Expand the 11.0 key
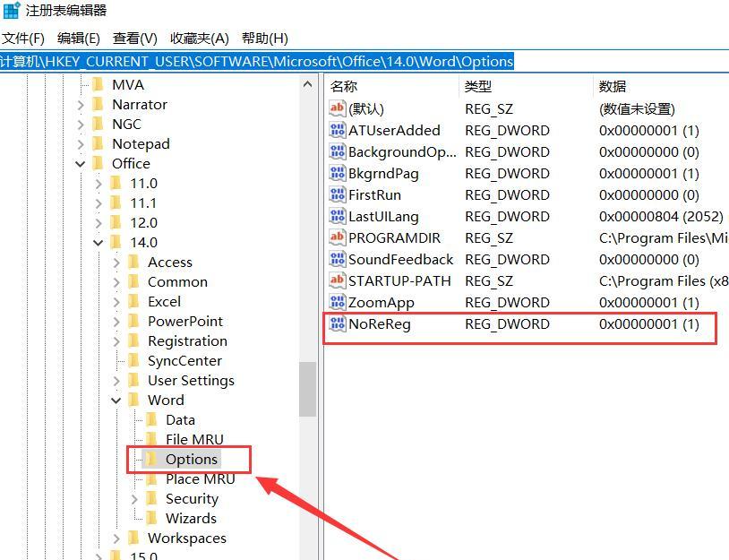The image size is (729, 560). coord(99,184)
